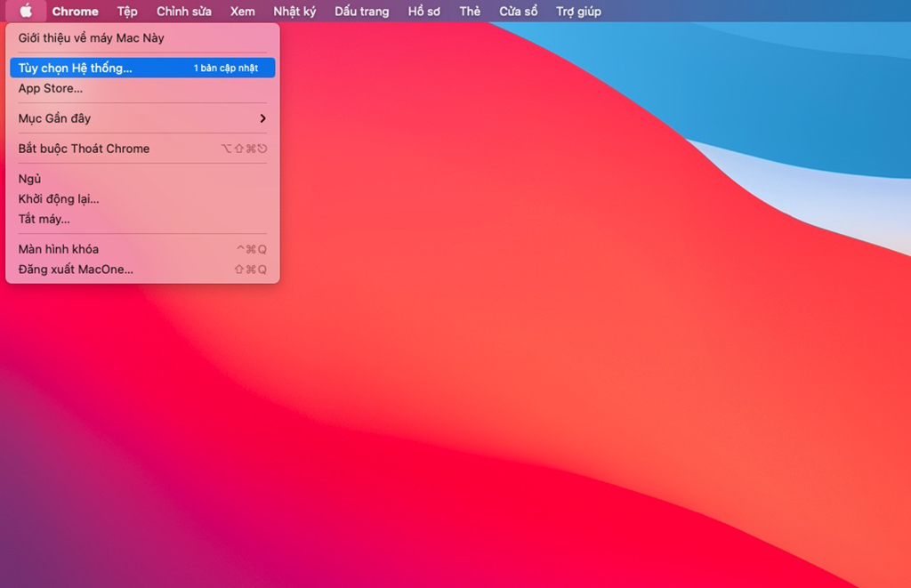Select Khởi động lại… to restart

[142, 198]
